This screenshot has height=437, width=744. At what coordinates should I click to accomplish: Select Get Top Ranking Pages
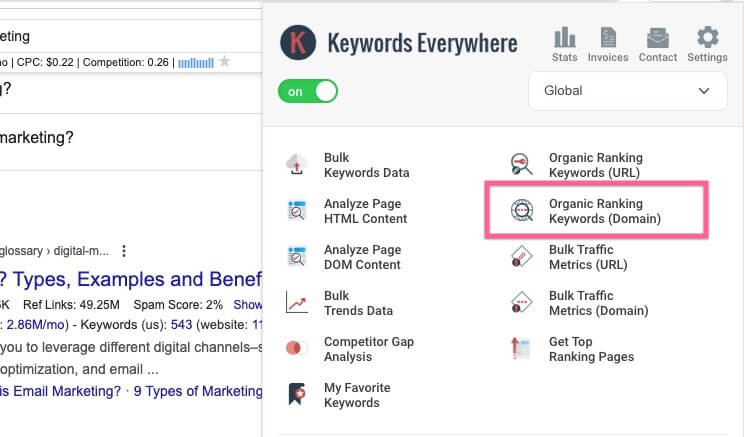tap(591, 349)
